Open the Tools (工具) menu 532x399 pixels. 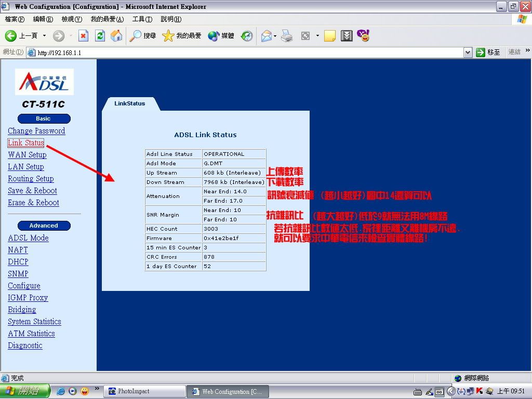(x=142, y=19)
